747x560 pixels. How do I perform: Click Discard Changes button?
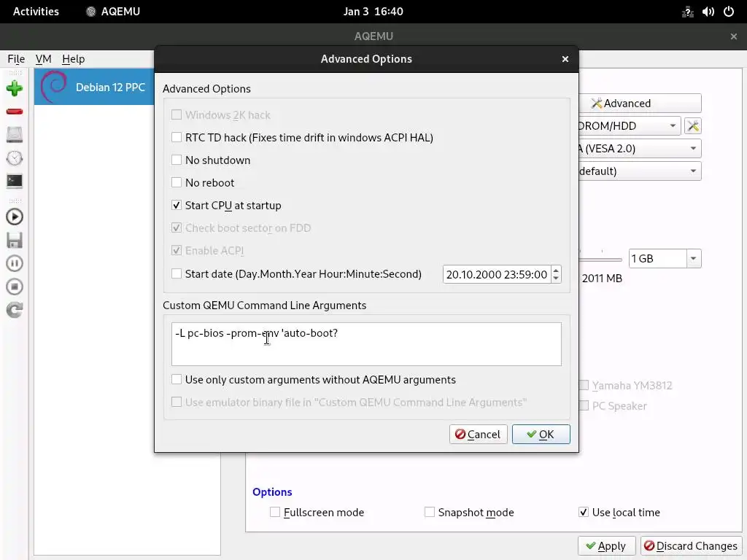coord(691,545)
